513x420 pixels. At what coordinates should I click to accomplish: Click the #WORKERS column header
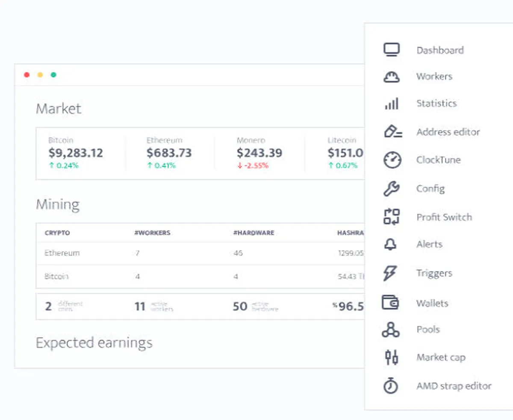152,233
